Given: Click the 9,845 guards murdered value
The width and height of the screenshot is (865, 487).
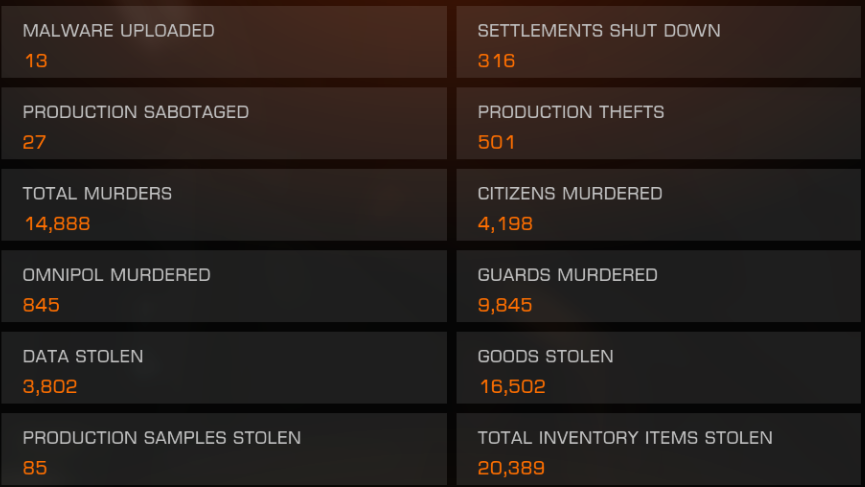Looking at the screenshot, I should pos(505,305).
